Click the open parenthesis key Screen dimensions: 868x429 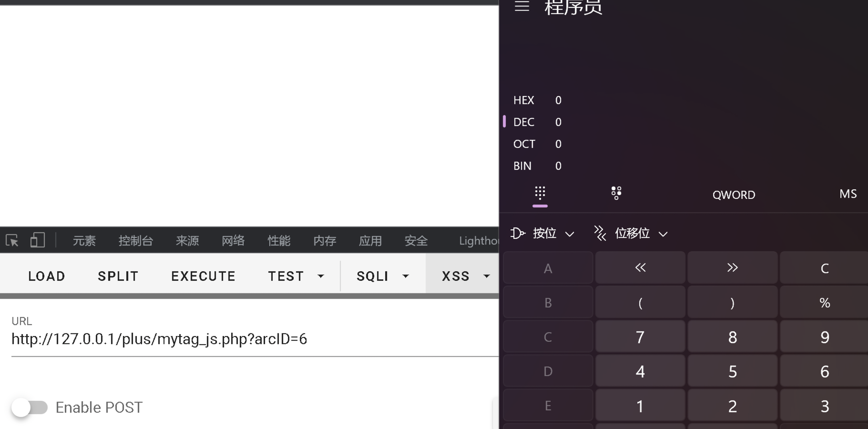[x=640, y=303]
